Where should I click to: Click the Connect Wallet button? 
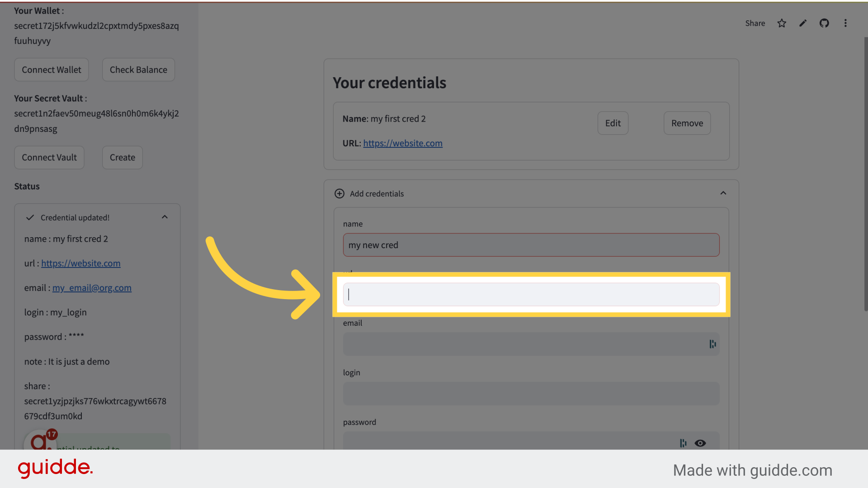(x=51, y=69)
